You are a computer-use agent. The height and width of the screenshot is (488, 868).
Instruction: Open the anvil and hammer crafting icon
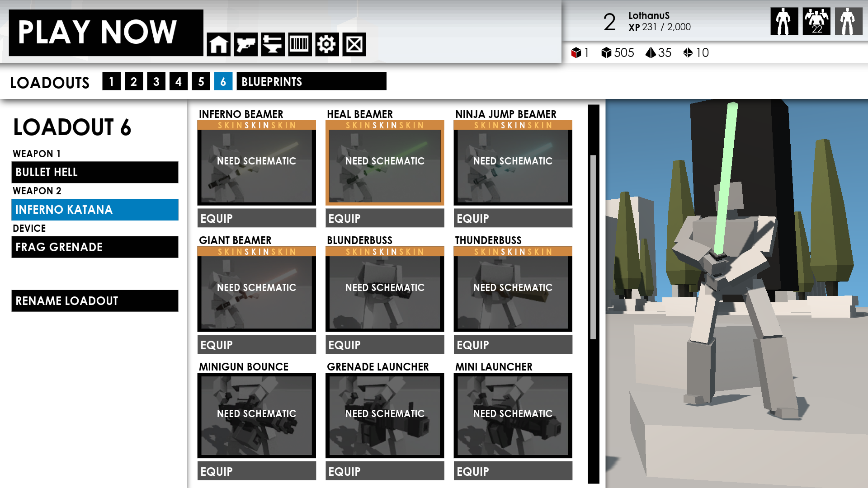273,44
